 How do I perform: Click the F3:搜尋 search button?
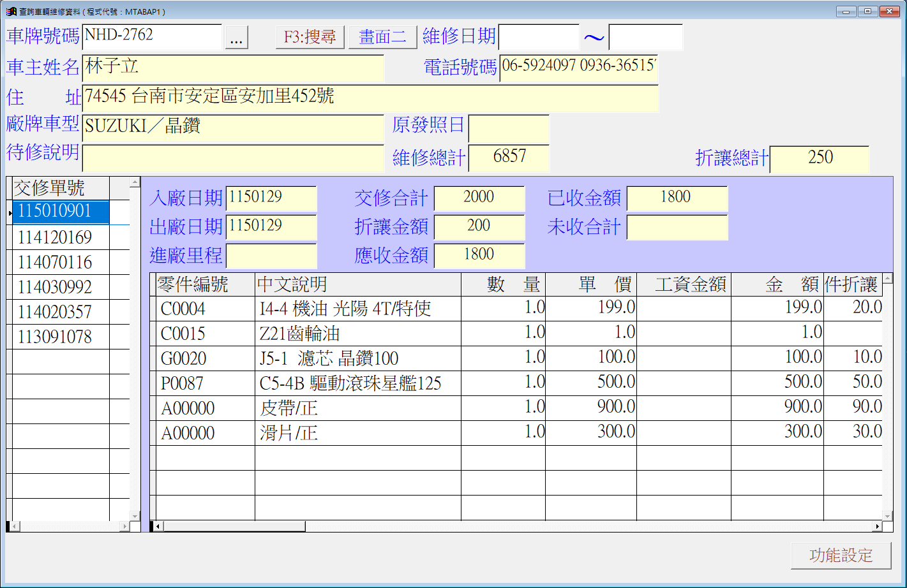(x=310, y=38)
